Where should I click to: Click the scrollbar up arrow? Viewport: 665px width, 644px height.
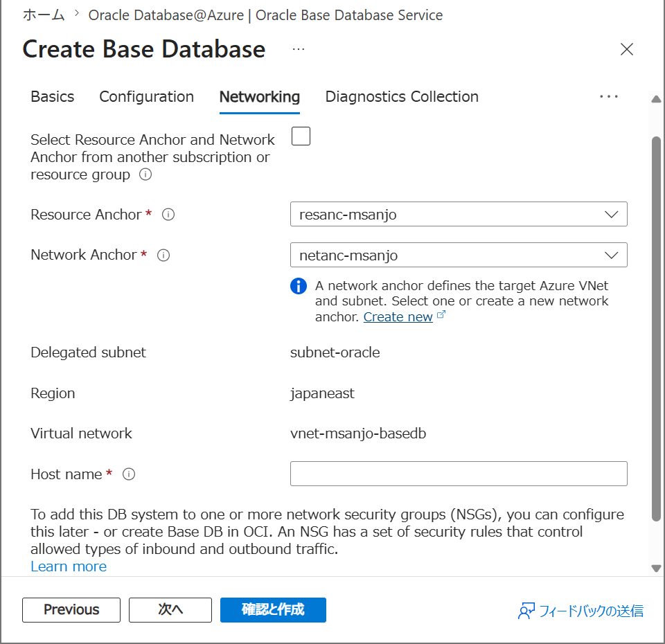point(656,99)
